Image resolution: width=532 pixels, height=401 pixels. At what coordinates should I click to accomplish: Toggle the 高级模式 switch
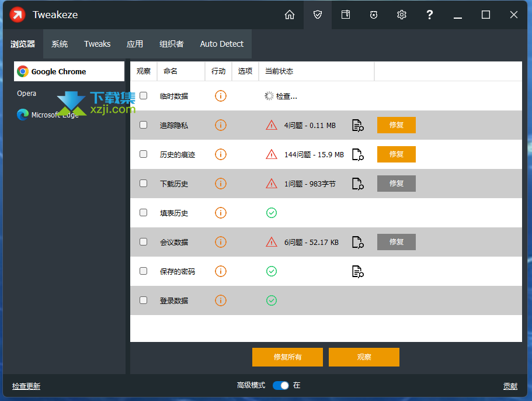point(280,385)
